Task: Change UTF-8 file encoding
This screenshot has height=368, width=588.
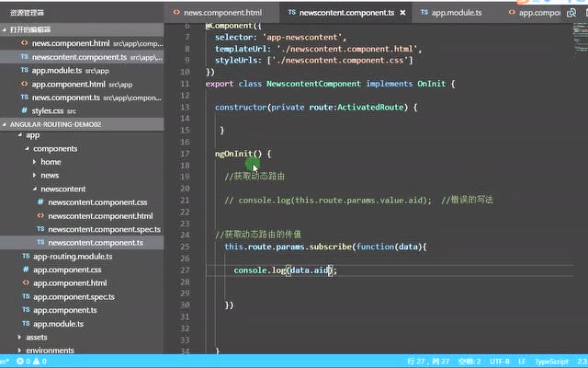Action: 500,362
